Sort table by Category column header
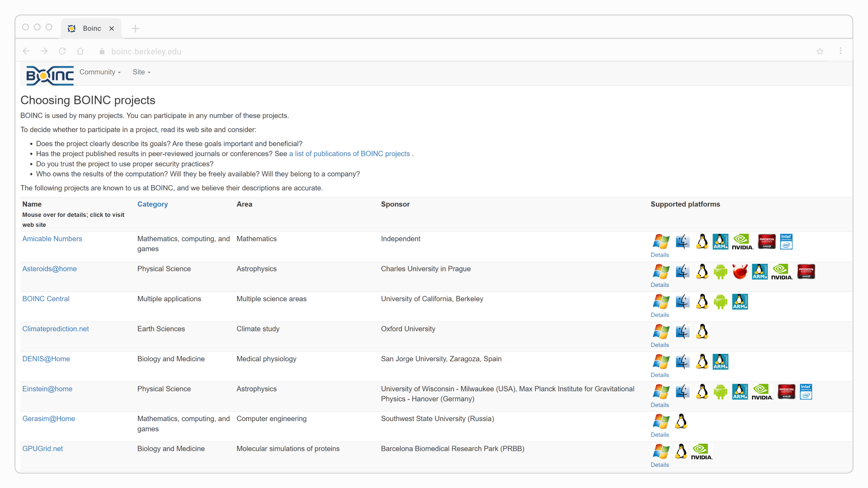The image size is (868, 488). click(152, 204)
